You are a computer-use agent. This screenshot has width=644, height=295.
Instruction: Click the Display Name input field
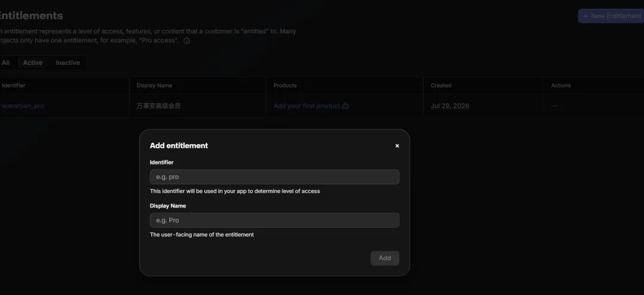click(274, 221)
